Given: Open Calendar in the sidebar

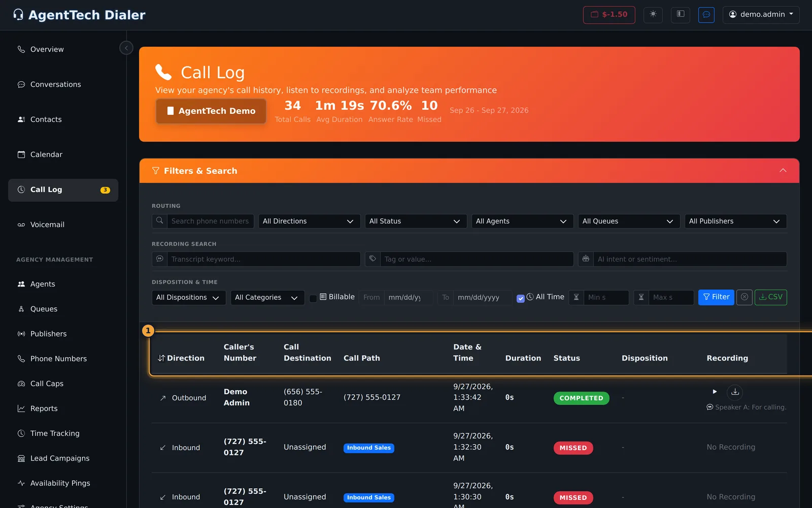Looking at the screenshot, I should click(x=63, y=154).
